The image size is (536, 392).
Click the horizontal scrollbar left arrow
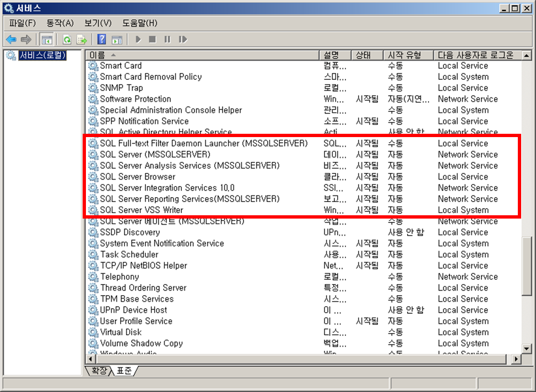[90, 359]
